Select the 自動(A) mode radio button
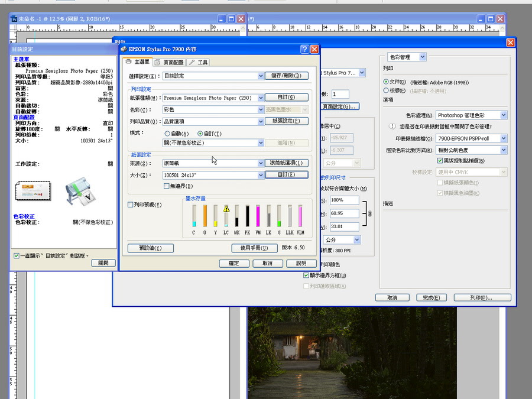The image size is (532, 399). tap(167, 134)
